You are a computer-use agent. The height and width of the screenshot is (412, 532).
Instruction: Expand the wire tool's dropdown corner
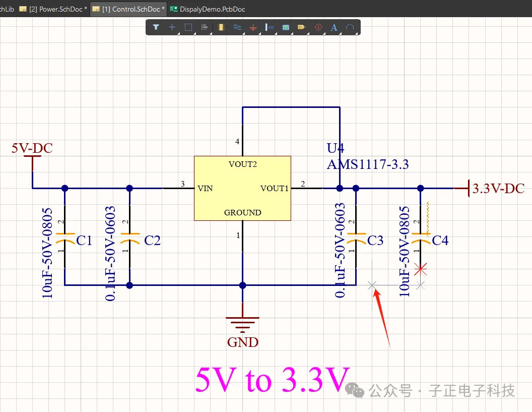point(243,33)
